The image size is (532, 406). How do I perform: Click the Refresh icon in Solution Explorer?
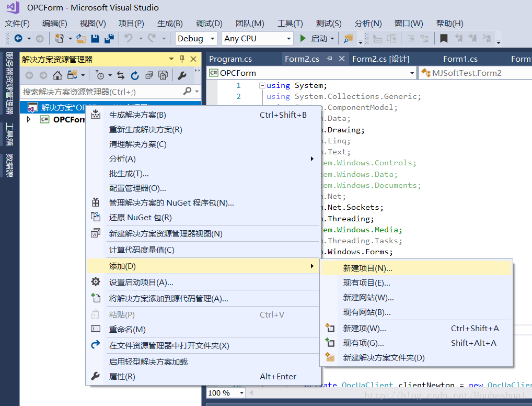pos(135,75)
